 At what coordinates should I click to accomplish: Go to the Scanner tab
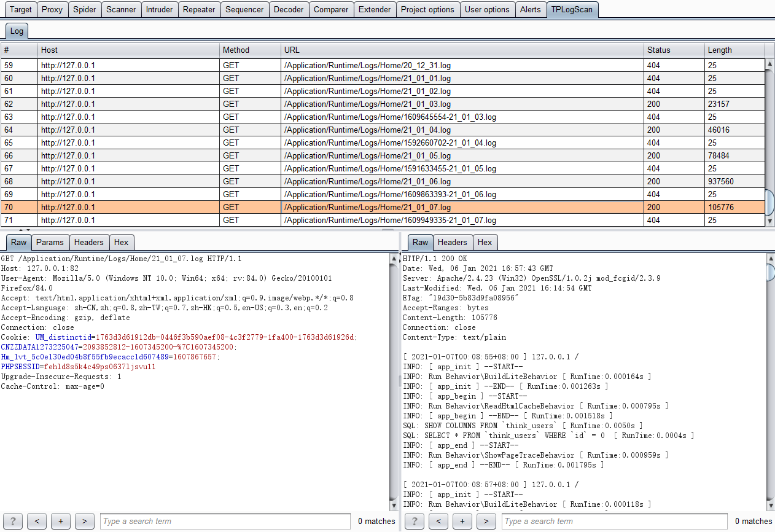[121, 9]
